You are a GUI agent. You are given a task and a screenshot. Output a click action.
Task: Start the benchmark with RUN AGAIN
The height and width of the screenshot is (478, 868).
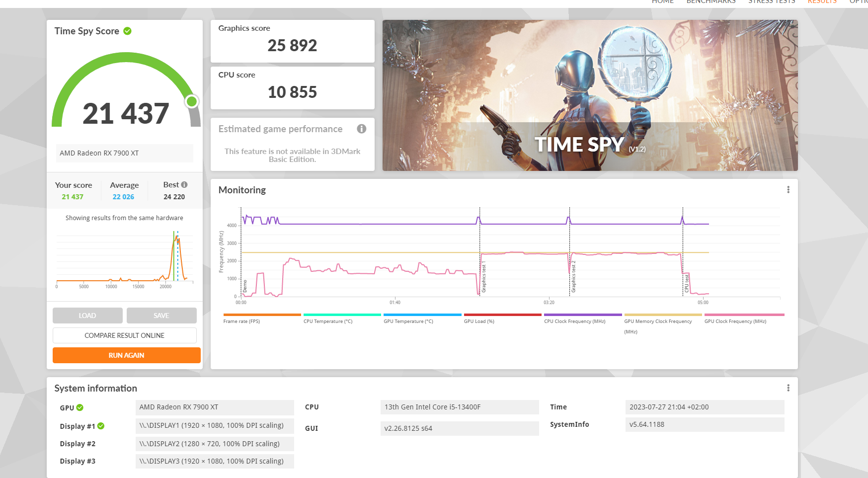click(127, 355)
